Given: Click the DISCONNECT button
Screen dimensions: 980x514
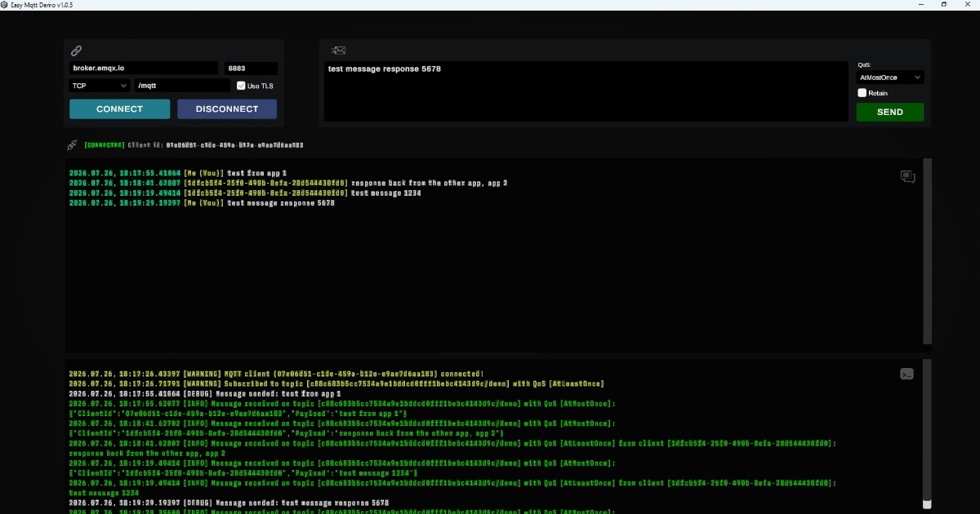Looking at the screenshot, I should (x=227, y=109).
